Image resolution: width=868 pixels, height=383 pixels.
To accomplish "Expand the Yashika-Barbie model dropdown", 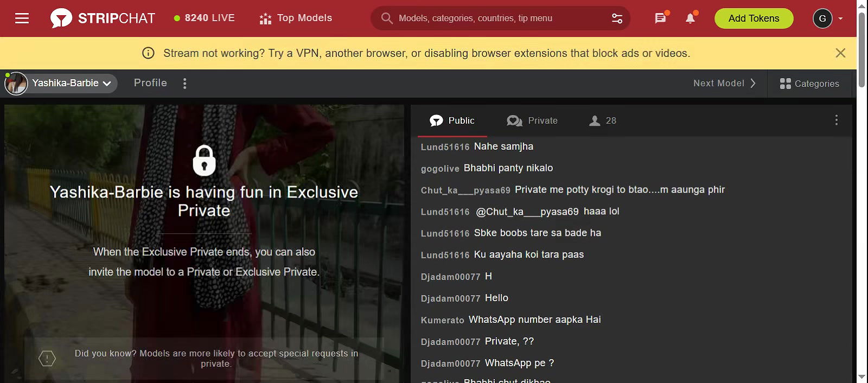I will pos(107,84).
